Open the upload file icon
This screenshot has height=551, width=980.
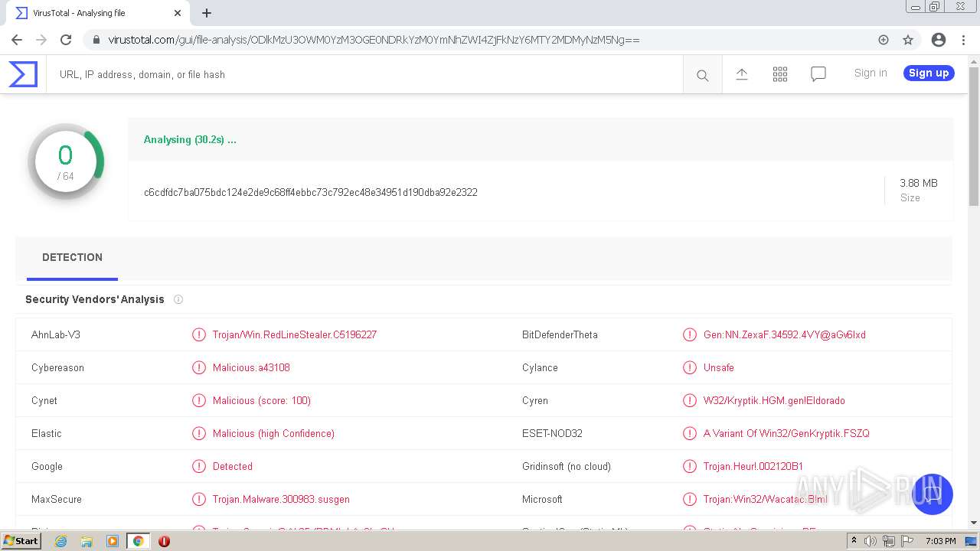pos(741,74)
